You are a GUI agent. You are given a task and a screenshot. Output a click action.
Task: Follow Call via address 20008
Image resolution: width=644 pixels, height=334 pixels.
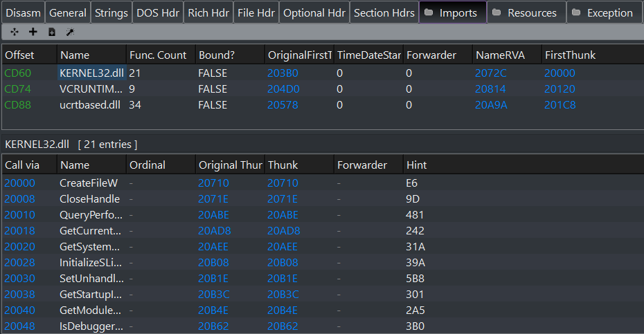[x=19, y=199]
